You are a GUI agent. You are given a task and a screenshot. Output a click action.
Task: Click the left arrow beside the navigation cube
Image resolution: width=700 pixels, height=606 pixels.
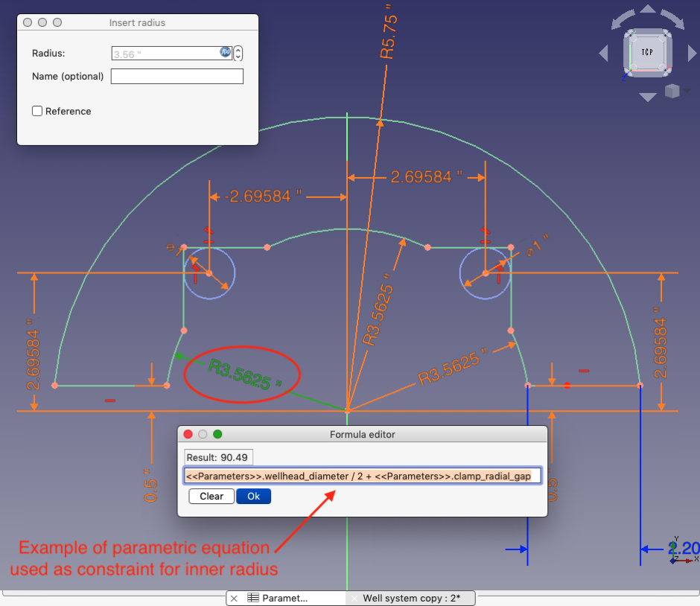(x=603, y=53)
